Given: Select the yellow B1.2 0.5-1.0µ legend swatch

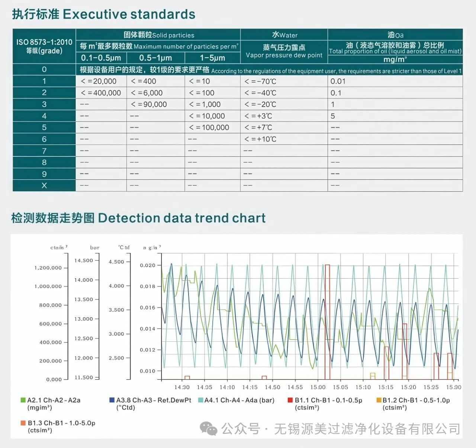Looking at the screenshot, I should pos(379,400).
